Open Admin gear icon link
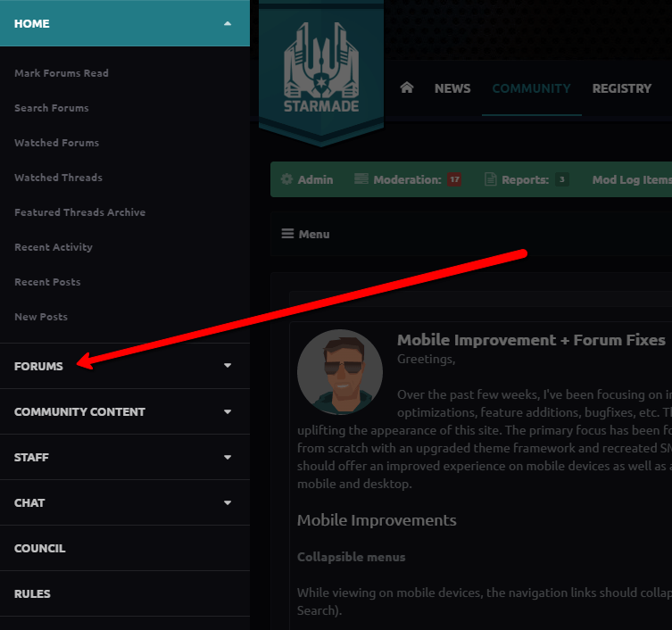Image resolution: width=672 pixels, height=630 pixels. tap(286, 179)
